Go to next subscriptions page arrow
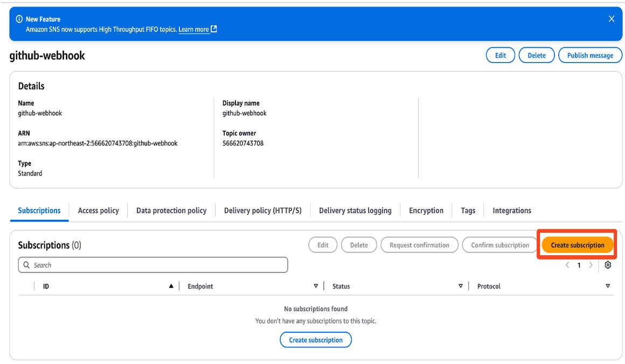Image resolution: width=625 pixels, height=364 pixels. tap(591, 265)
